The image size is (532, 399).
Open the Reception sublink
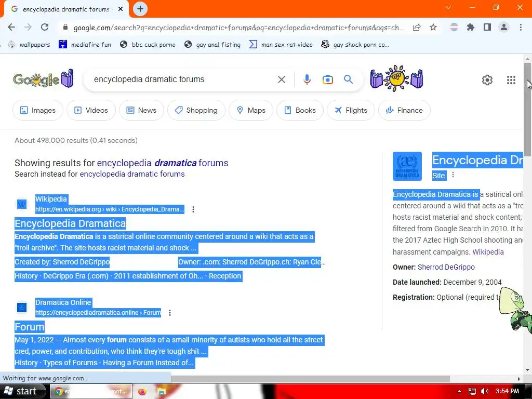point(224,276)
